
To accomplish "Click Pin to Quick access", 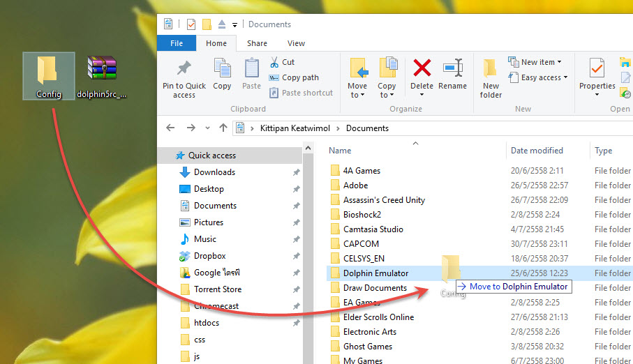I will click(184, 79).
